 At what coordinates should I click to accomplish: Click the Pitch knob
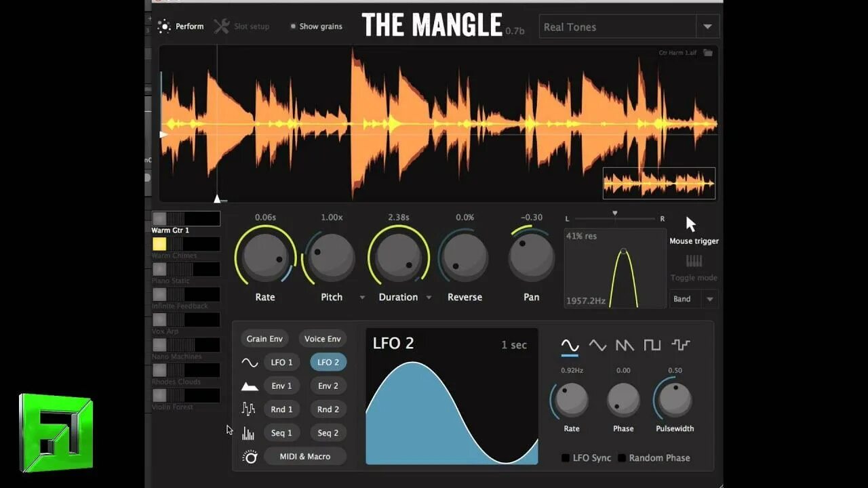332,257
